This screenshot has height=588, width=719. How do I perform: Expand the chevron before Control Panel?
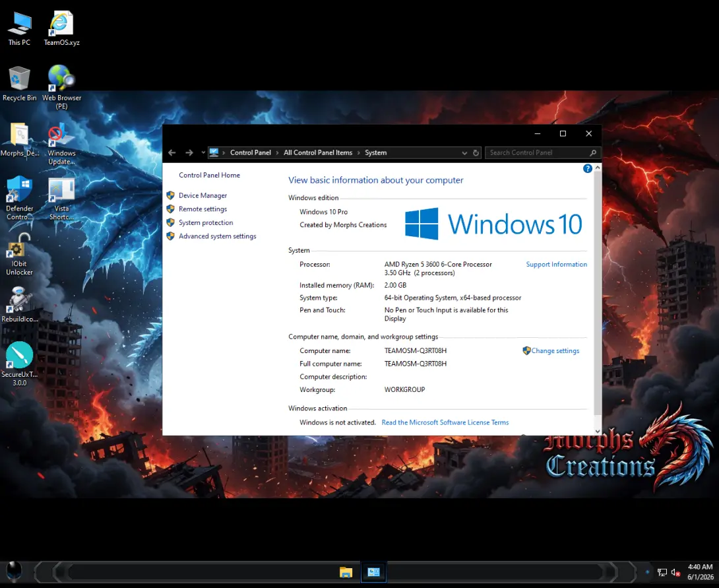(224, 152)
